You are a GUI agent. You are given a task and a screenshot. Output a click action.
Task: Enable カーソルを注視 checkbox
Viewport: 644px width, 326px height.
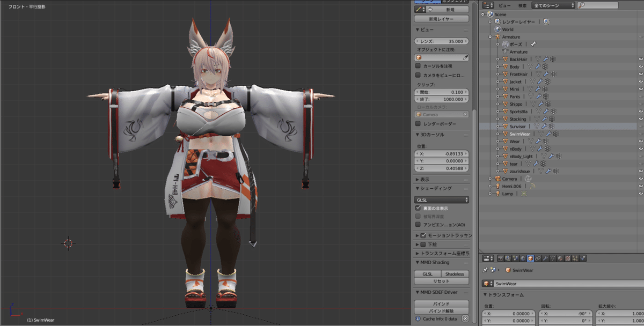pos(418,66)
